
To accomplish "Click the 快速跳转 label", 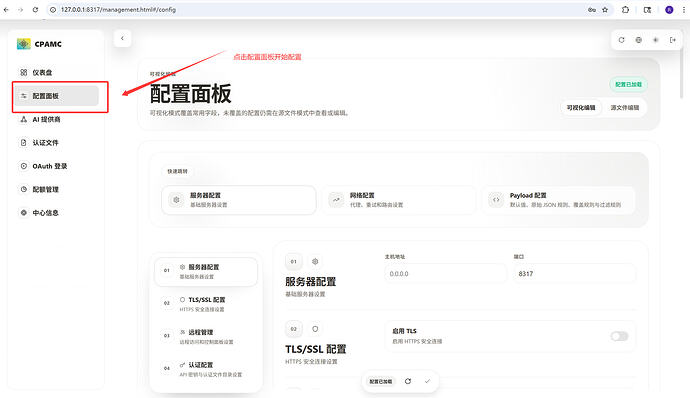I will pyautogui.click(x=177, y=171).
